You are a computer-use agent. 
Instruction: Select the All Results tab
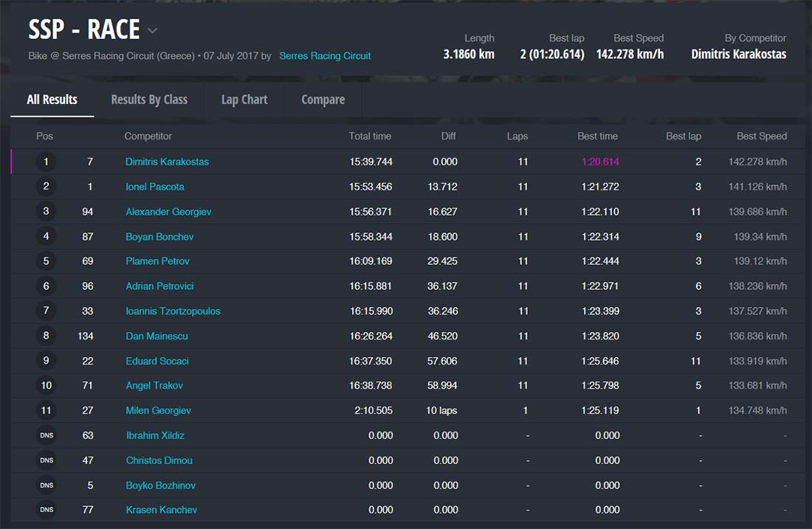[52, 100]
